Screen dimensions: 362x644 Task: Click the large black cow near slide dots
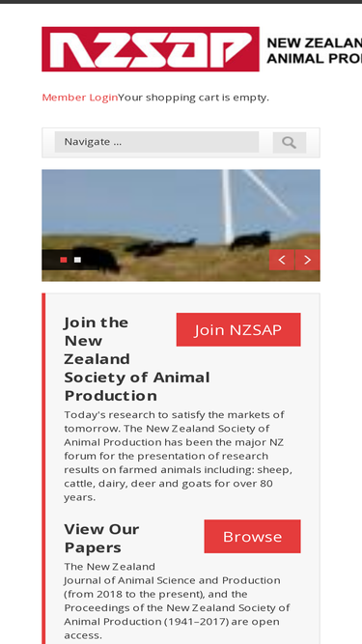(x=96, y=260)
